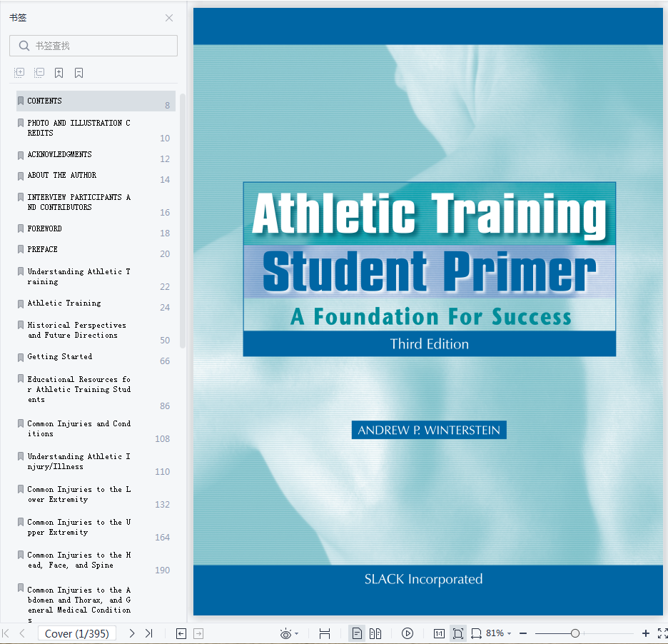Click the bookmark panel scrollbar
This screenshot has width=668, height=644.
point(182,221)
